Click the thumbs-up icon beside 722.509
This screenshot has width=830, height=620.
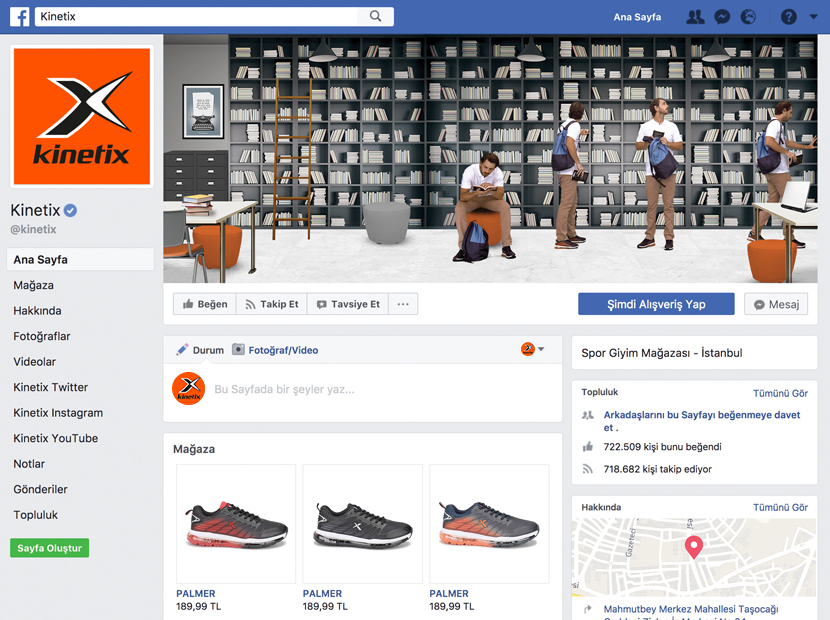coord(588,447)
